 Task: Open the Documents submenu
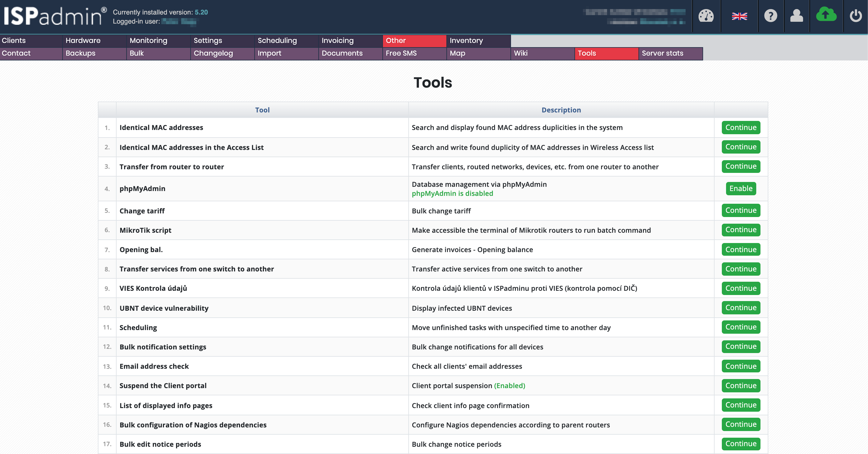coord(351,53)
